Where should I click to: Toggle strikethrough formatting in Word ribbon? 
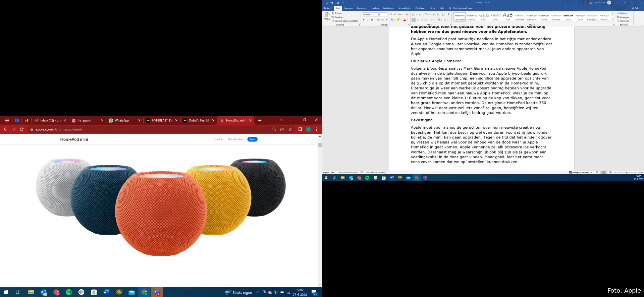pos(378,19)
